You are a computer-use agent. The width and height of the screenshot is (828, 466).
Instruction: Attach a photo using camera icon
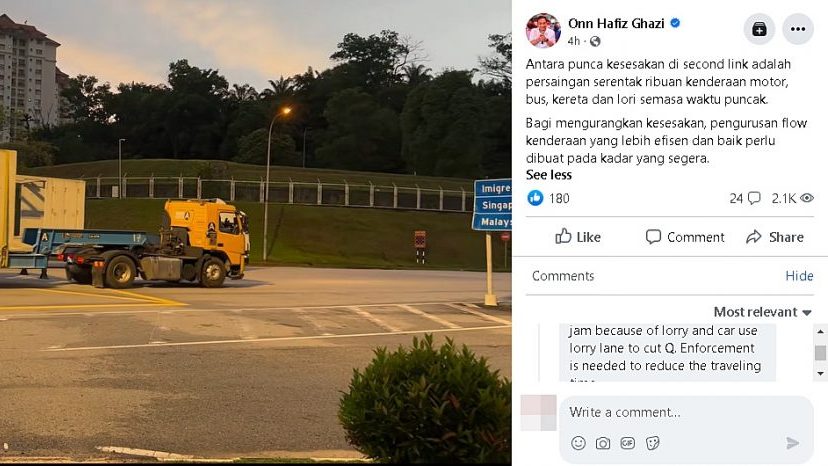(x=603, y=443)
